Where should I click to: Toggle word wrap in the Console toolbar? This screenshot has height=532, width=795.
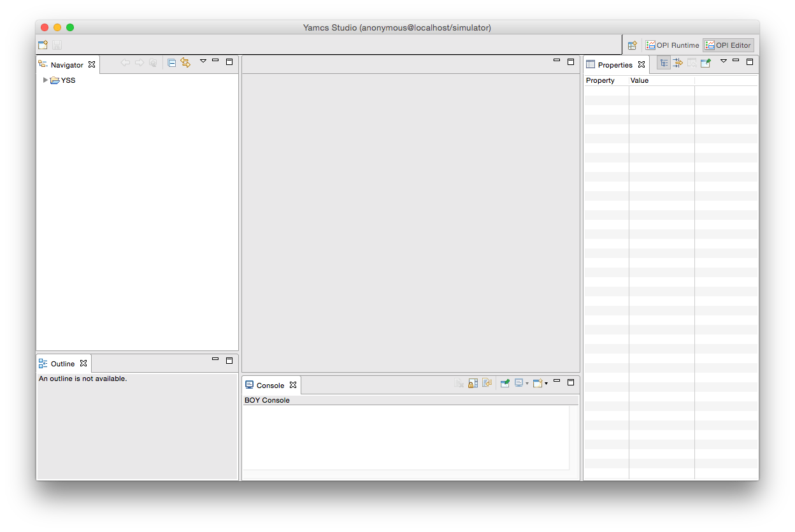coord(487,383)
